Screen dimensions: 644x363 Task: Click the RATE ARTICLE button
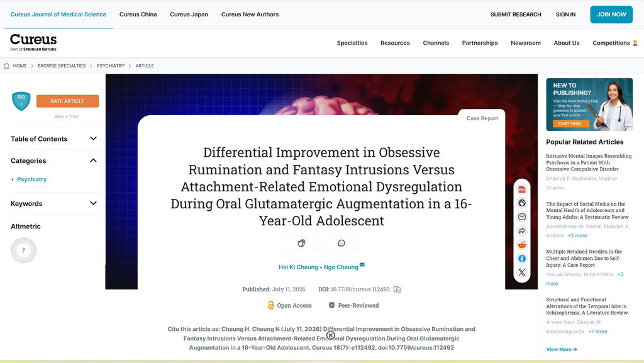tap(67, 101)
